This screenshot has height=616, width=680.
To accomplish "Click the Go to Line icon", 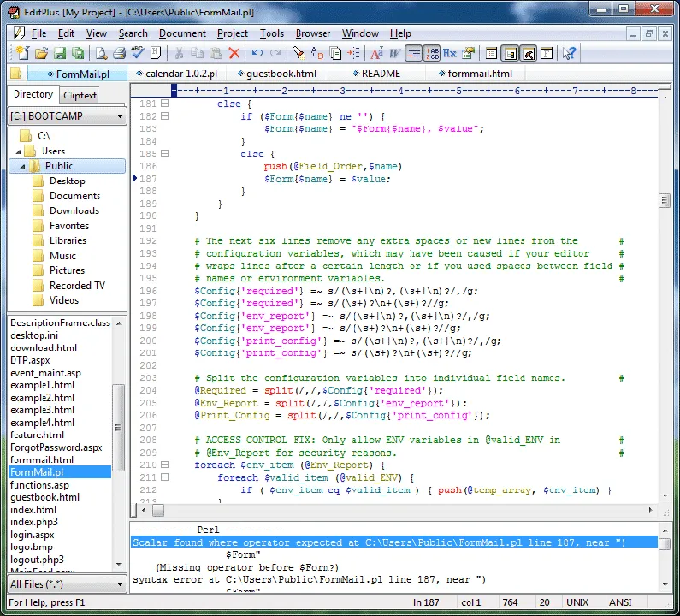I will 353,53.
